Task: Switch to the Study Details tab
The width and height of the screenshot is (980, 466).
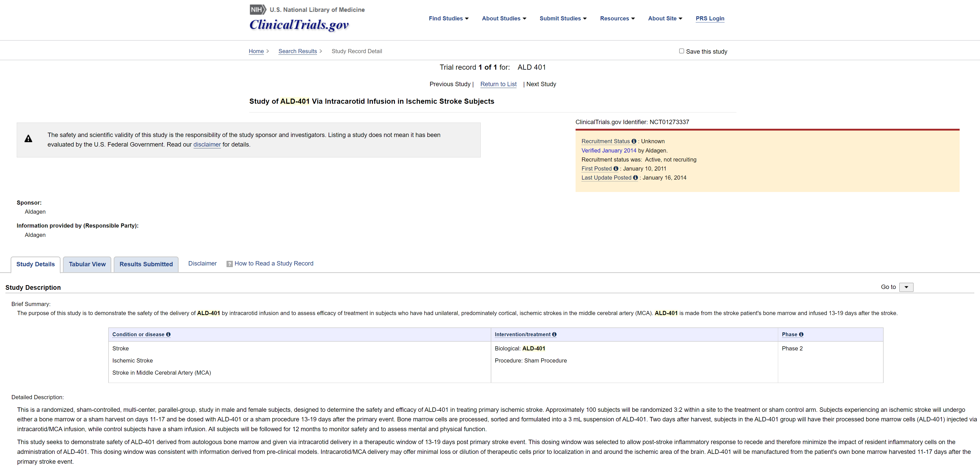Action: pos(35,264)
